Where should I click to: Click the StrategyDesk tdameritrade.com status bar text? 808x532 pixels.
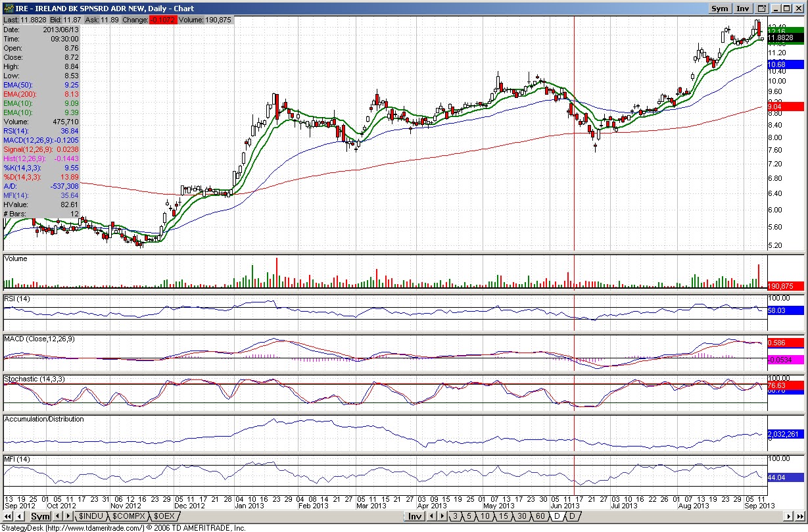pyautogui.click(x=124, y=527)
